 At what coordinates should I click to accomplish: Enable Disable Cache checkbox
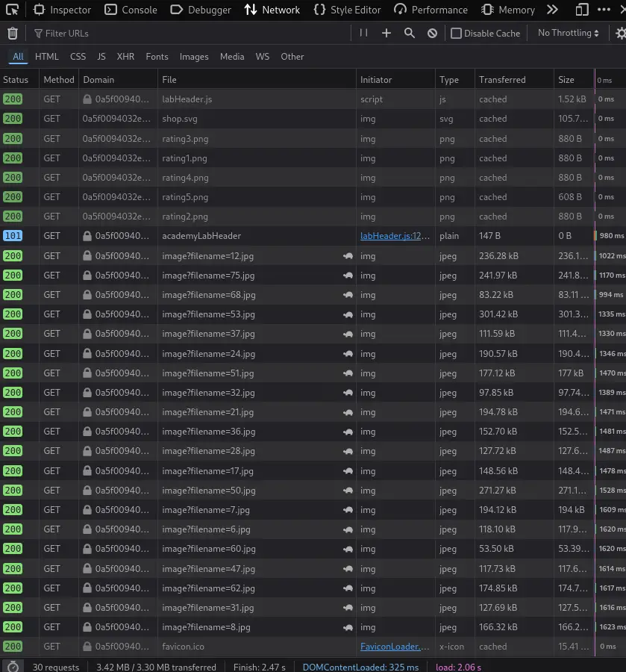coord(456,33)
